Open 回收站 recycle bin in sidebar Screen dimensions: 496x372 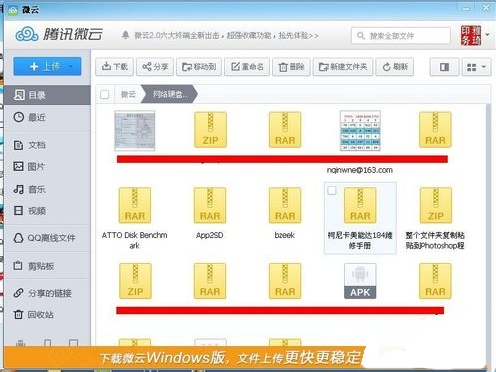click(47, 314)
